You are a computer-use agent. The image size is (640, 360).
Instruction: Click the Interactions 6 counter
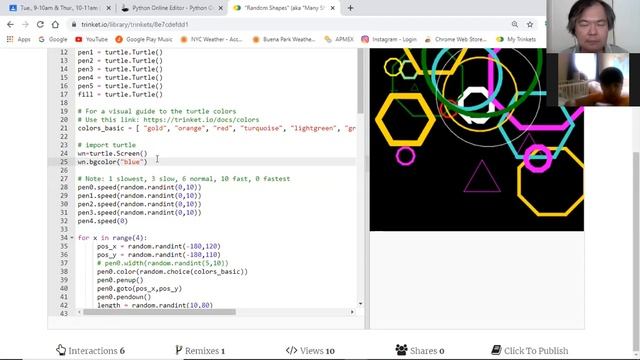click(x=91, y=350)
